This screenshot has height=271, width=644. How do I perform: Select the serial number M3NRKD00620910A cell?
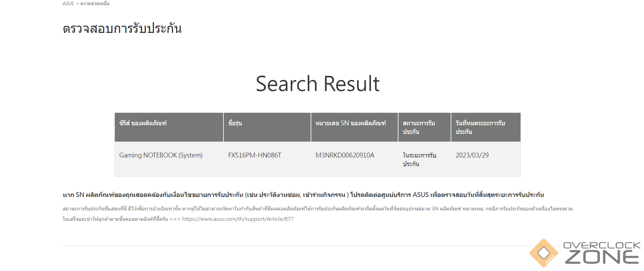(x=355, y=159)
